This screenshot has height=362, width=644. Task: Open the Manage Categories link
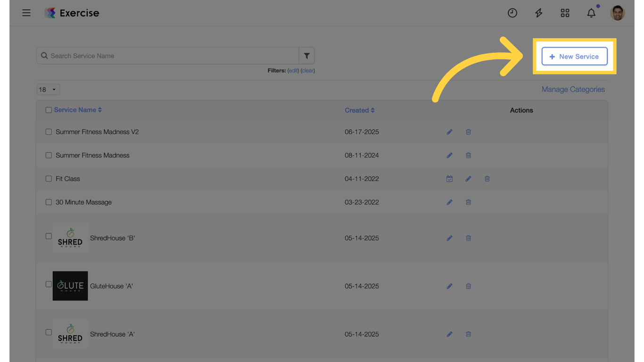[573, 90]
